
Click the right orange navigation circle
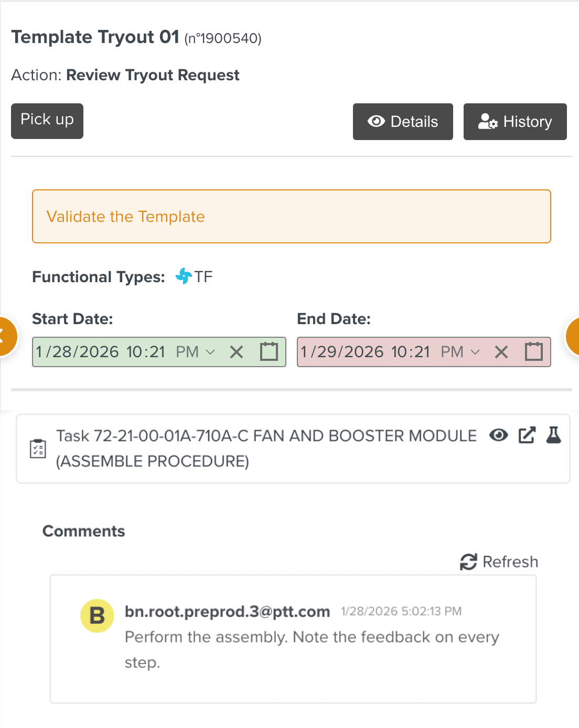[574, 336]
